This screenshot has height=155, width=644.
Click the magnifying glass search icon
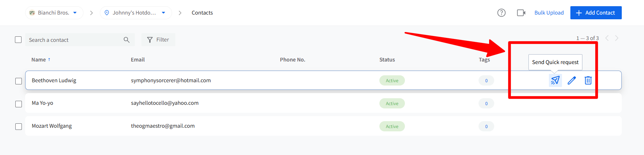click(x=126, y=40)
